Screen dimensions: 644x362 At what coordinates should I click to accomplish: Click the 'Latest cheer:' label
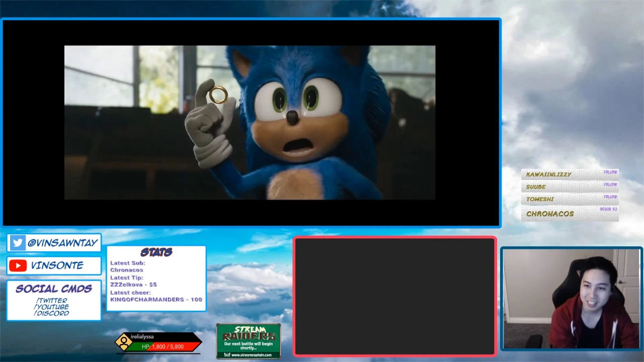click(x=130, y=293)
